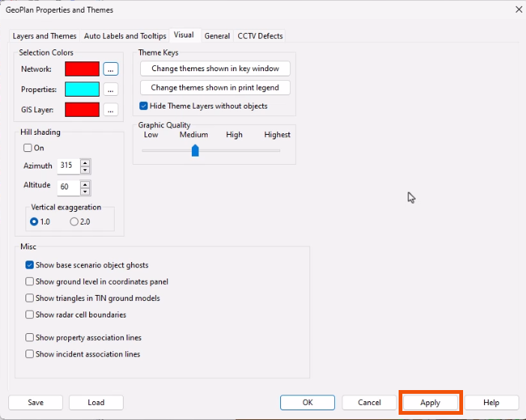Open Help for this dialog

492,402
